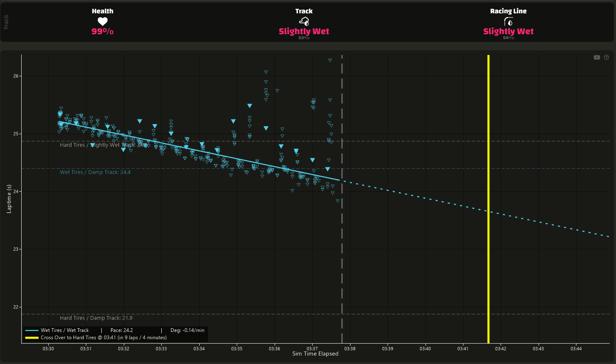Click the Track rain cloud icon
The width and height of the screenshot is (616, 364).
[x=304, y=21]
